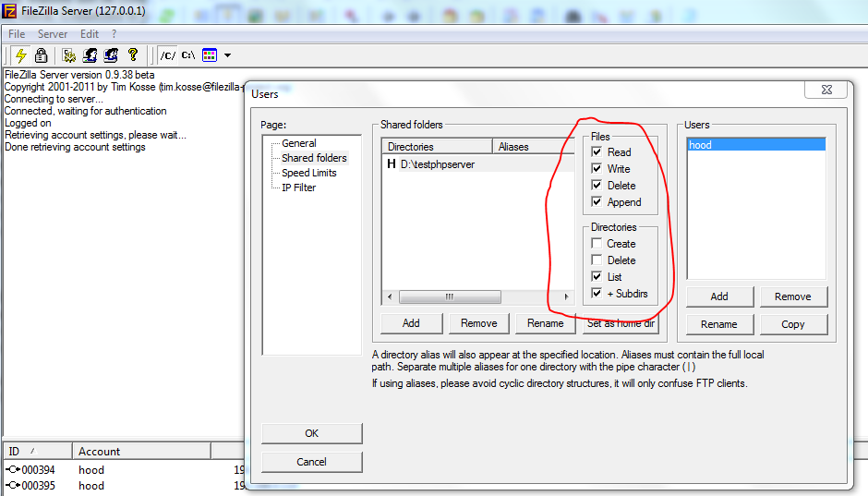Image resolution: width=868 pixels, height=496 pixels.
Task: Click the ID column header
Action: pyautogui.click(x=38, y=451)
